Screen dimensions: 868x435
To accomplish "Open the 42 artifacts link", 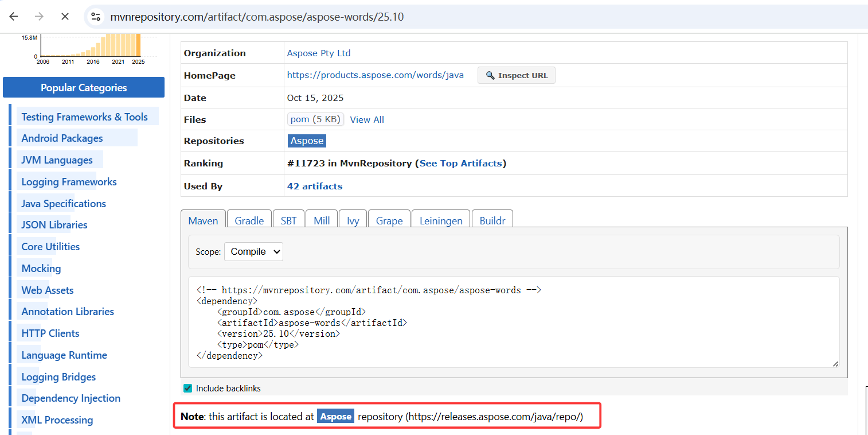I will (315, 186).
